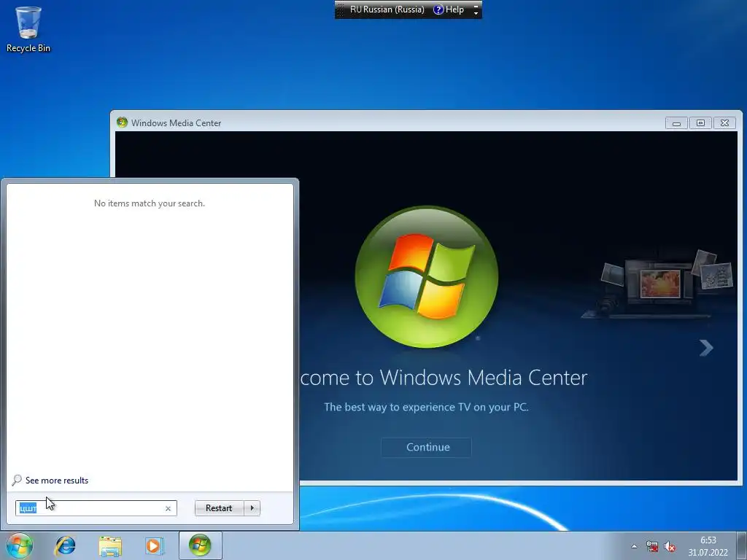The height and width of the screenshot is (560, 747).
Task: Open the network status tray icon
Action: [x=651, y=546]
